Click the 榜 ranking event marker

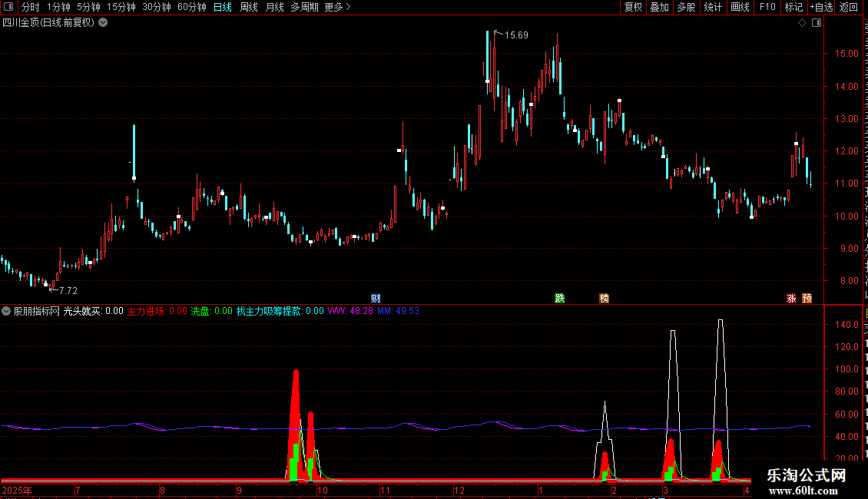click(x=604, y=298)
